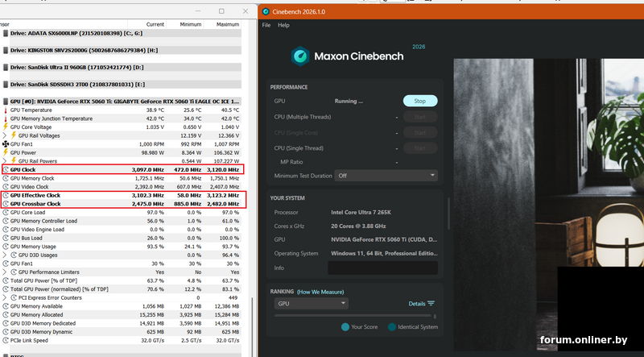
Task: Click the GPU Memory Controller Load icon
Action: (x=6, y=221)
